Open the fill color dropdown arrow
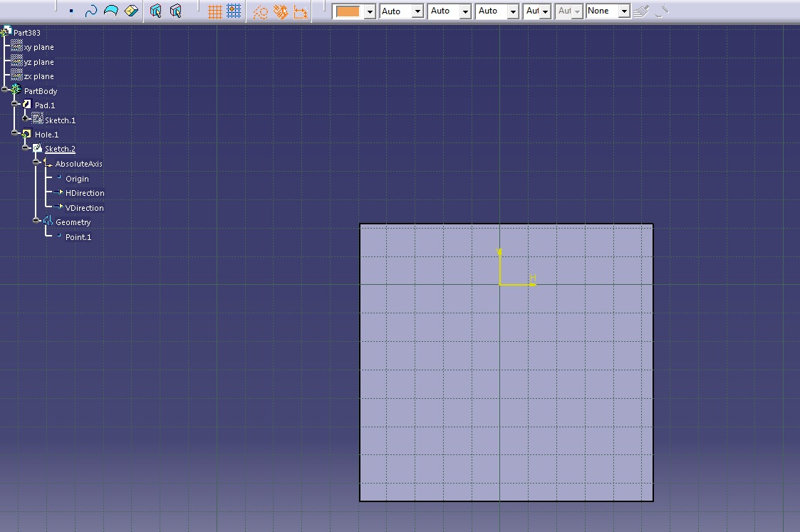800x532 pixels. 370,11
